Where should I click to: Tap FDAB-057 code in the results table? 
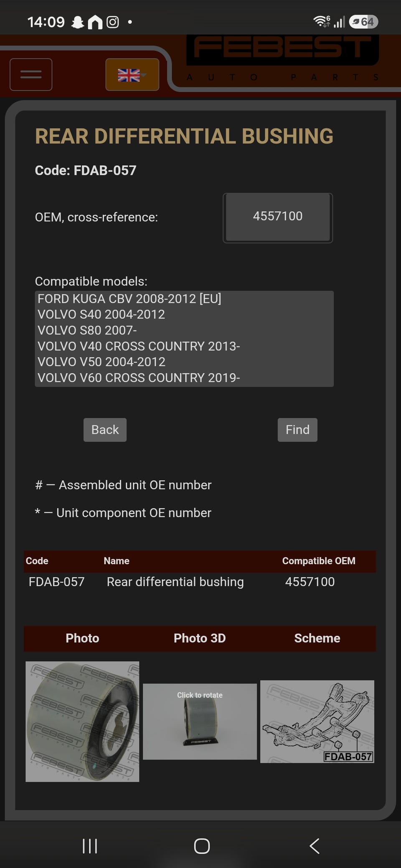click(56, 582)
